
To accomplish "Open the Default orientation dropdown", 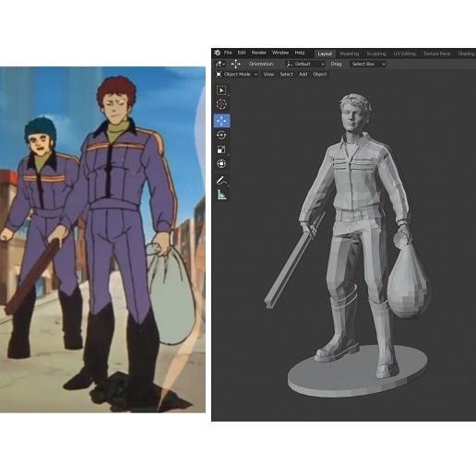I will pos(305,64).
